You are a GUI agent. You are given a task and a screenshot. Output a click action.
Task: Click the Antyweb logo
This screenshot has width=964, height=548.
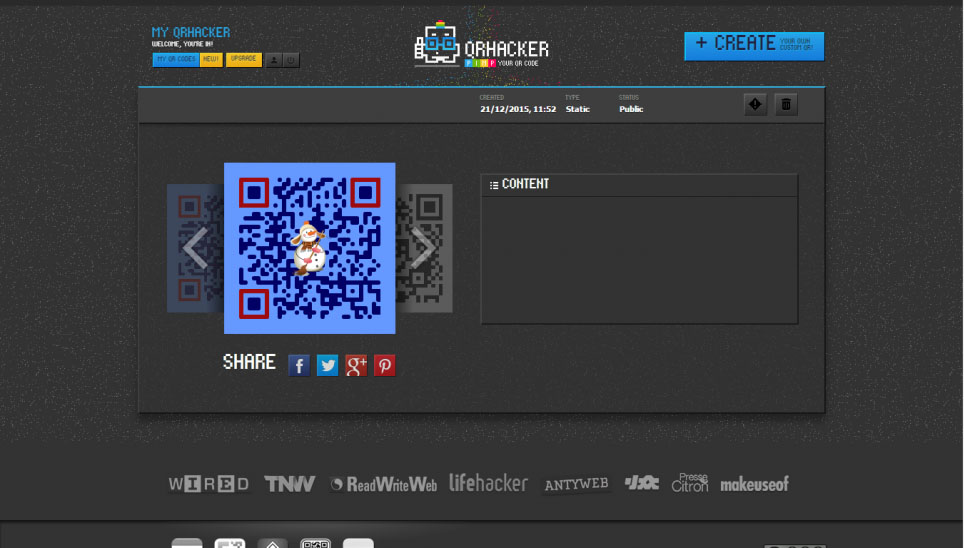(576, 485)
